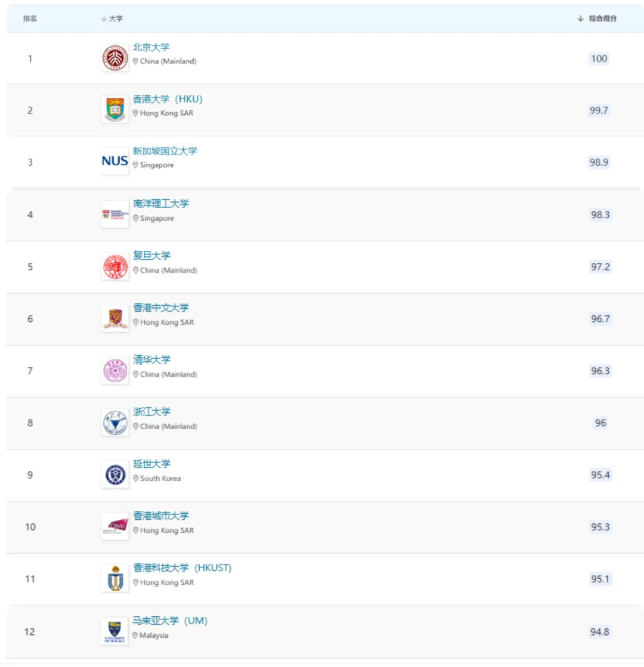This screenshot has width=644, height=667.
Task: Click the Zhejiang University eagle logo
Action: pos(115,423)
